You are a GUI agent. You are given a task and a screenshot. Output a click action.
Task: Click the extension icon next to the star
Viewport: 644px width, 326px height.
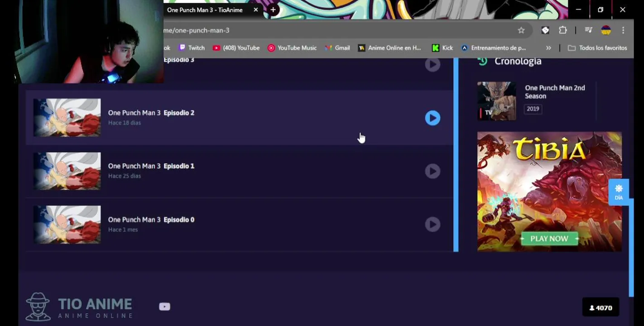pos(545,30)
